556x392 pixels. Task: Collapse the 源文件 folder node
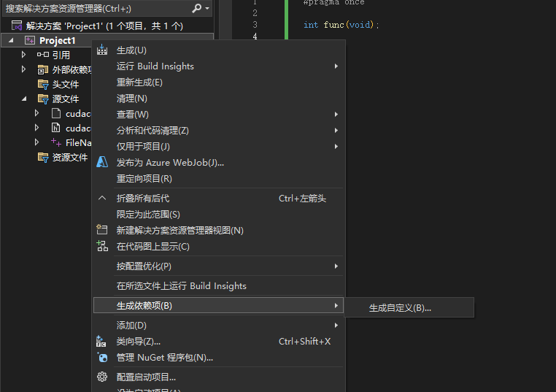(24, 99)
